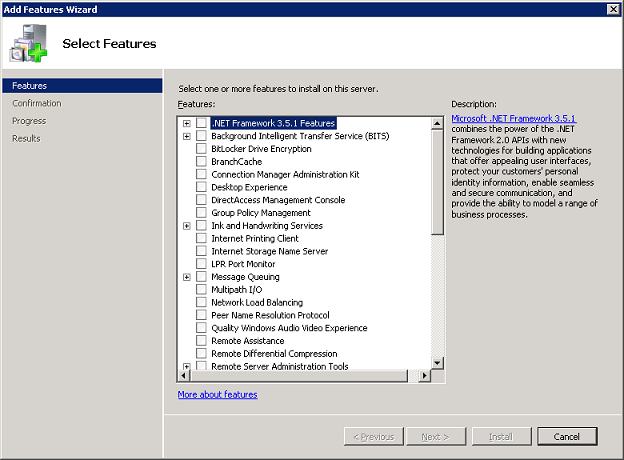Select LPR Port Monitor row text
Screen dimensions: 624x460
(243, 264)
